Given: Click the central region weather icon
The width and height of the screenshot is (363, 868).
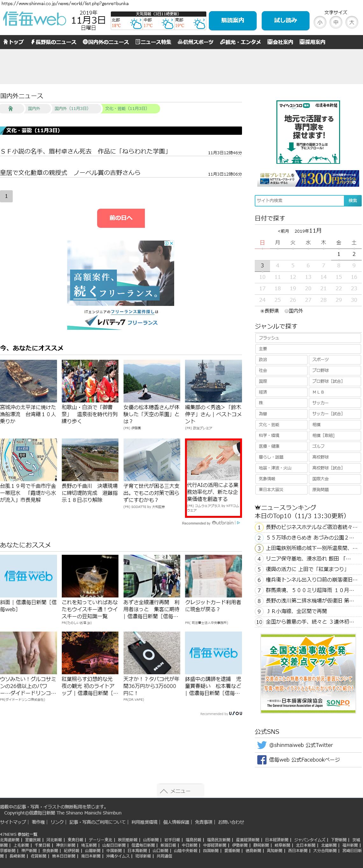Looking at the screenshot, I should pyautogui.click(x=167, y=24).
